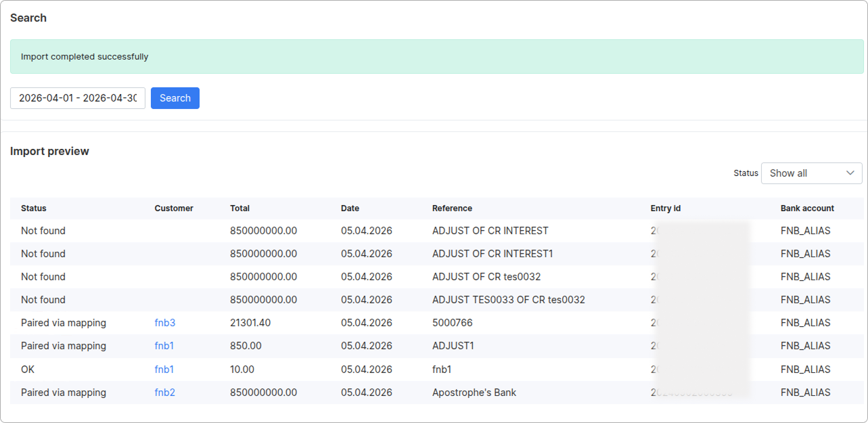This screenshot has height=423, width=868.
Task: Click the Bank account column header
Action: coord(807,208)
